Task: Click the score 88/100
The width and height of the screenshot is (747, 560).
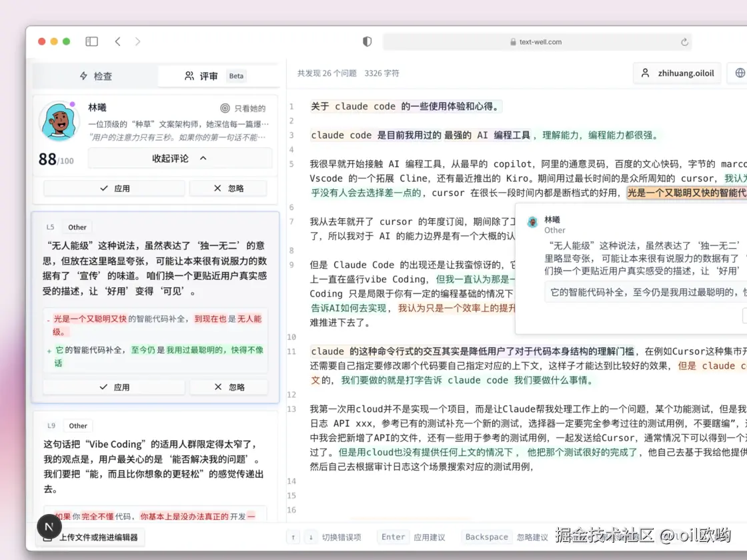Action: [56, 159]
